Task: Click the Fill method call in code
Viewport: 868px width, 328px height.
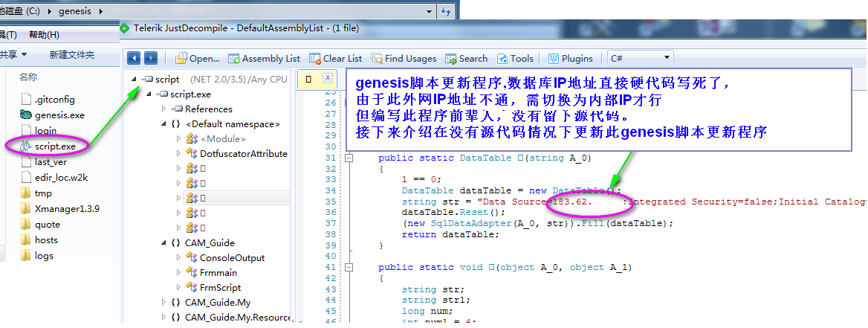Action: (592, 223)
